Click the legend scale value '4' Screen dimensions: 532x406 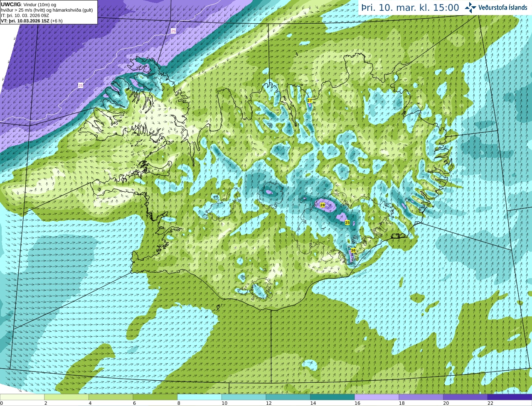(x=90, y=403)
